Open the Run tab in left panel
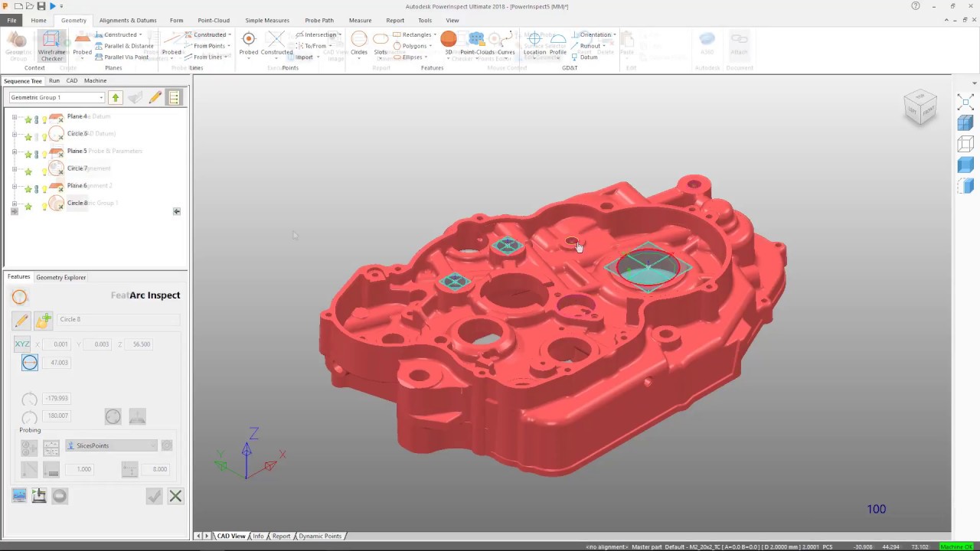The image size is (980, 551). pos(54,80)
